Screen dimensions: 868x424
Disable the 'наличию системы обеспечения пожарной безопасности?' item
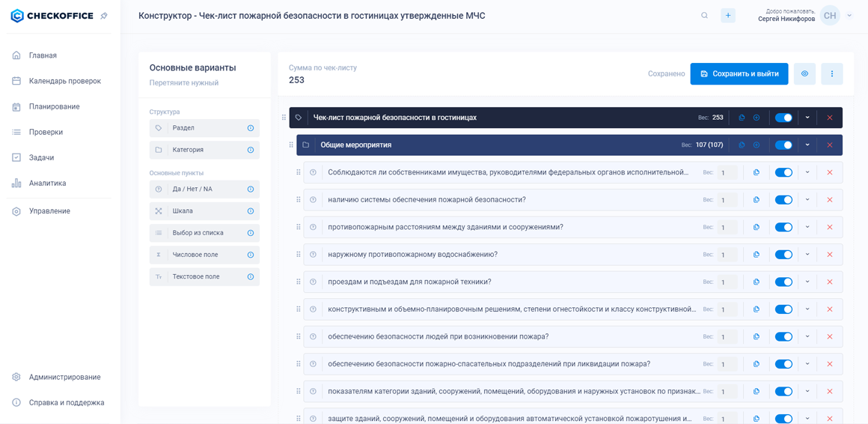[x=783, y=200]
